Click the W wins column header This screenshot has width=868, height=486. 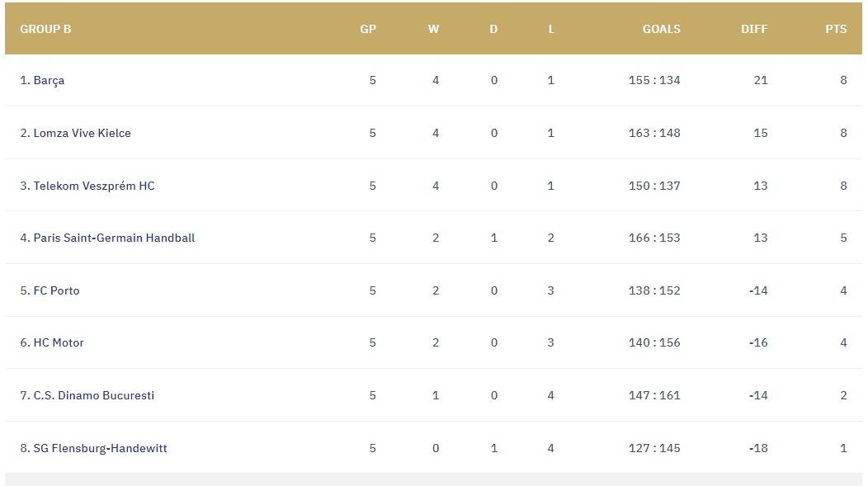(433, 29)
